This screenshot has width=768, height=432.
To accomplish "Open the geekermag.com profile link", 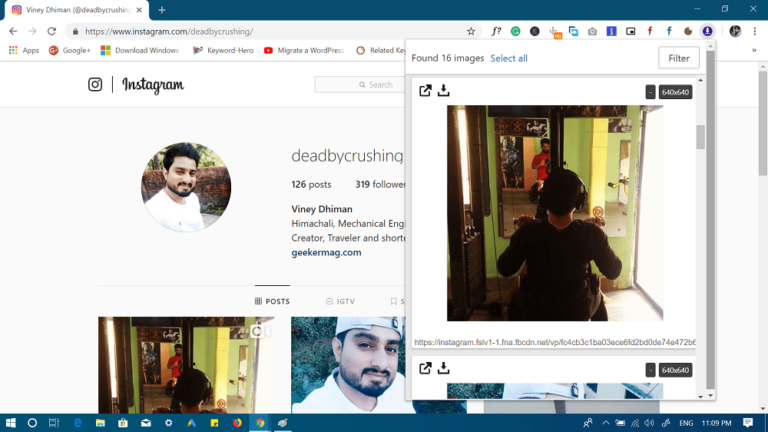I will point(325,252).
